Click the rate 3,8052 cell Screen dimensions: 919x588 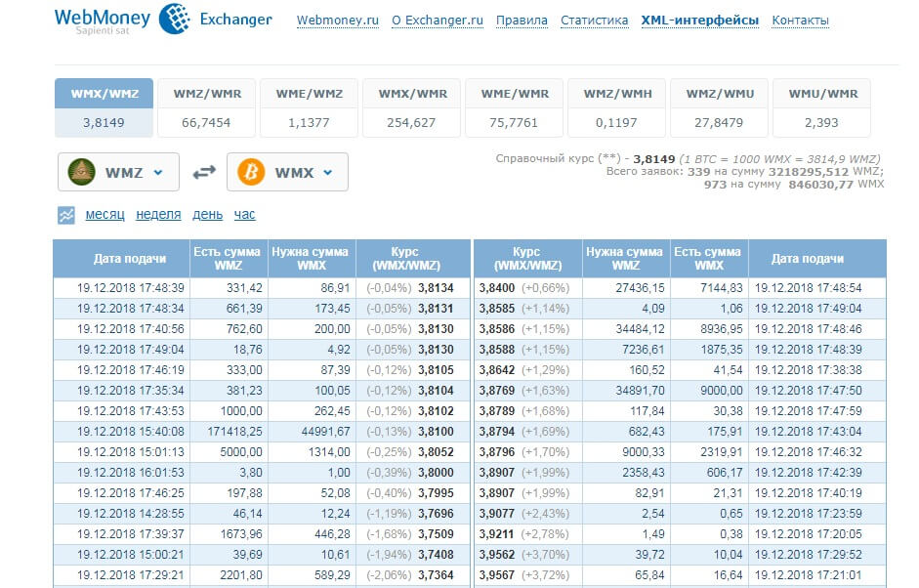pyautogui.click(x=436, y=452)
